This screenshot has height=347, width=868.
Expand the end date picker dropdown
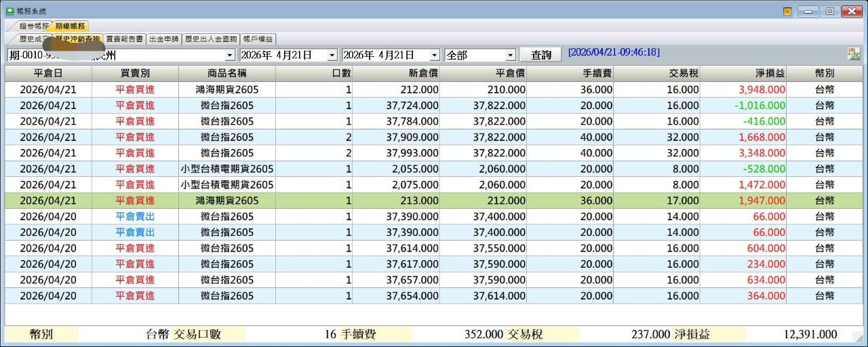(x=434, y=55)
